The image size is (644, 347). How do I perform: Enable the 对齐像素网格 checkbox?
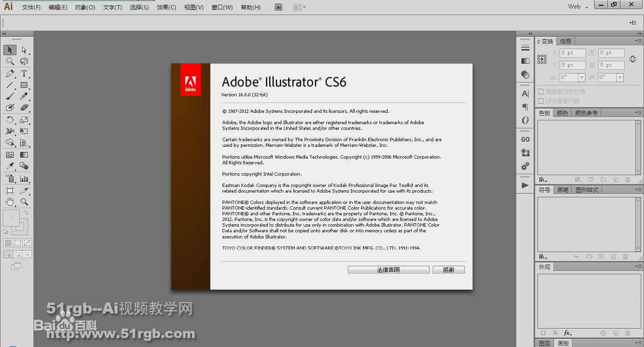click(x=541, y=101)
